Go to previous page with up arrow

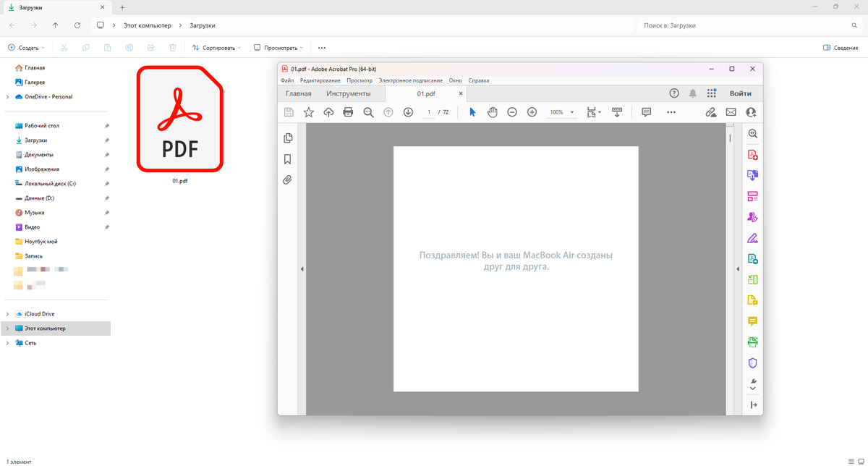pyautogui.click(x=388, y=112)
